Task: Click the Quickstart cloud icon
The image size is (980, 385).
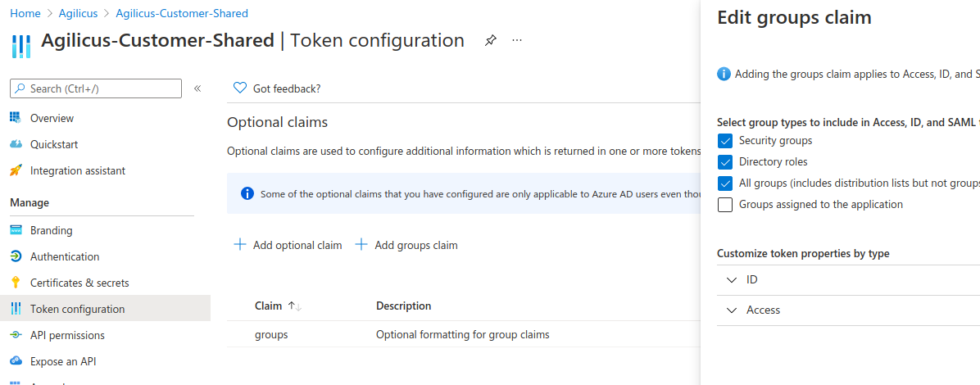Action: (x=16, y=144)
